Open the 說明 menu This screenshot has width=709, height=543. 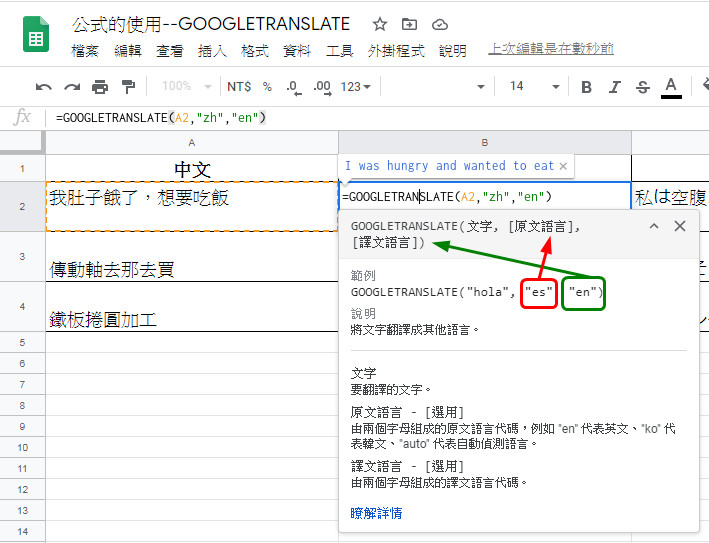point(453,51)
